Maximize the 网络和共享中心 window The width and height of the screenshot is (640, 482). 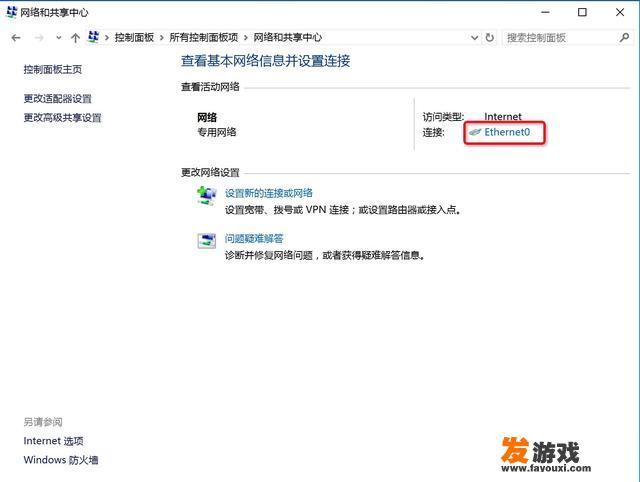(582, 13)
